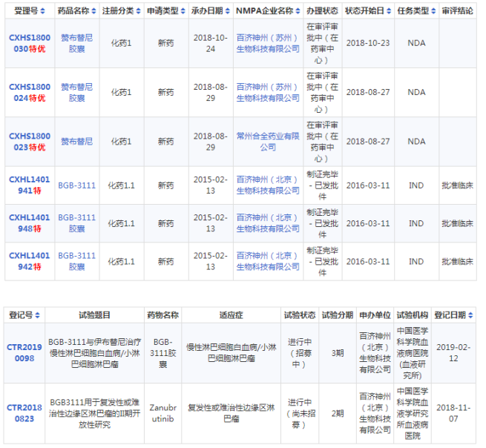
Task: Select 2期 trial phase cell
Action: point(337,413)
